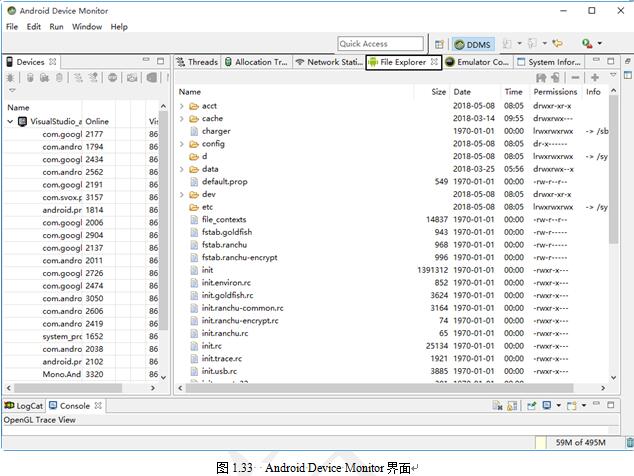The height and width of the screenshot is (476, 634).
Task: Switch to the LogCat tab
Action: pos(24,406)
